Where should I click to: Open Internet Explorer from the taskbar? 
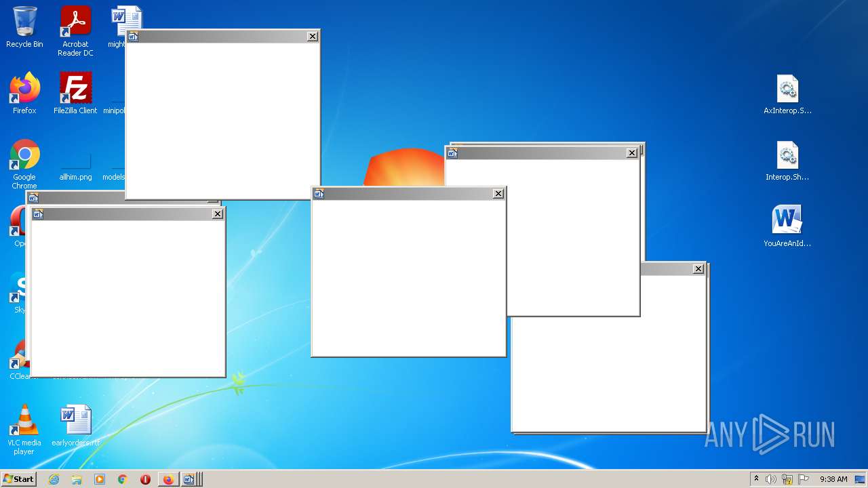tap(54, 479)
